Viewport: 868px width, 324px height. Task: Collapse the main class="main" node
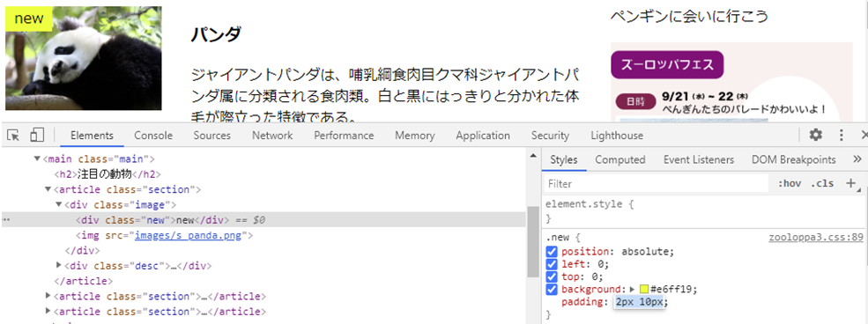point(37,159)
